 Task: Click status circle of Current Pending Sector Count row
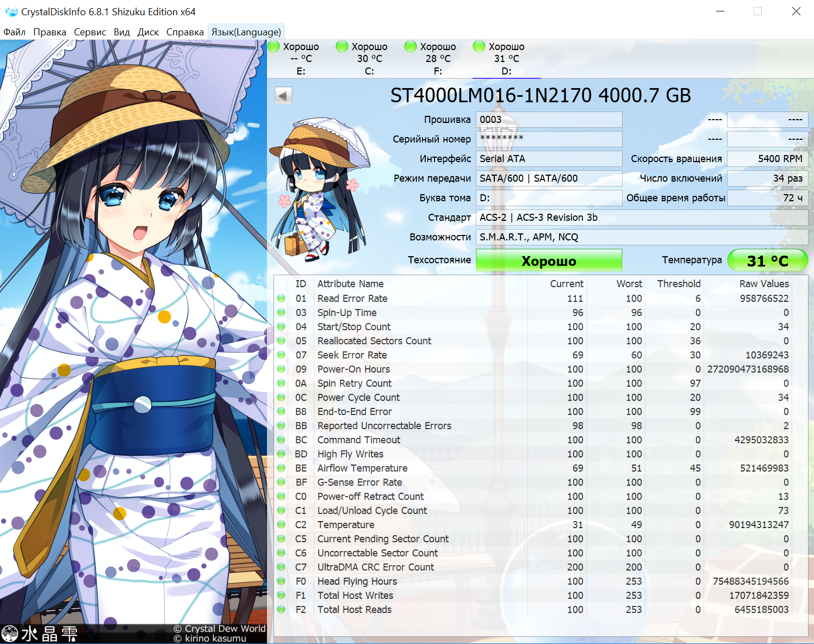[x=281, y=538]
